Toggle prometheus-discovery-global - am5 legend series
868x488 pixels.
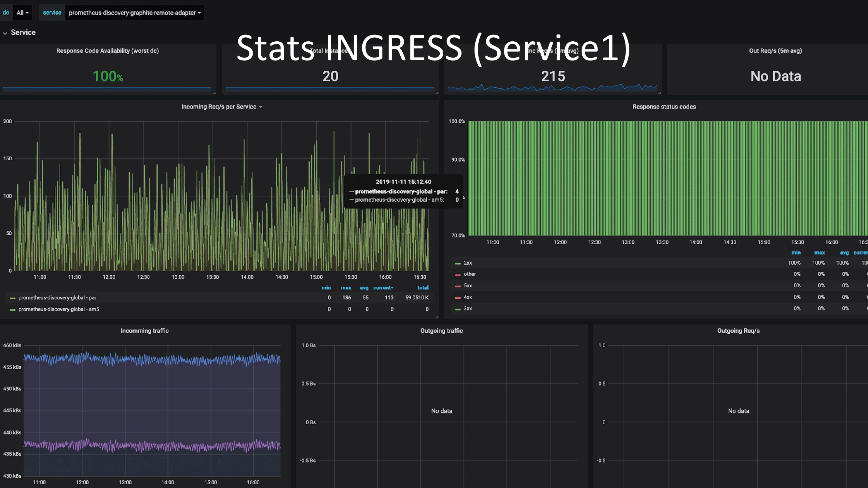pyautogui.click(x=59, y=309)
